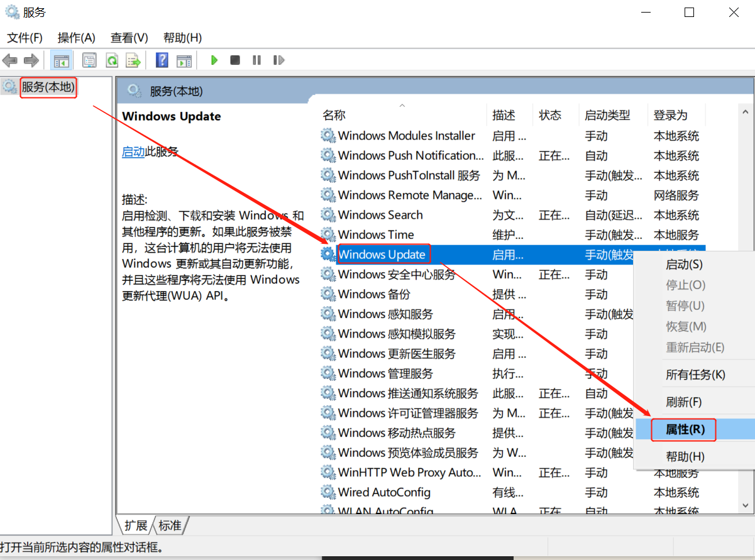Click the Windows Update heading in description pane
The height and width of the screenshot is (560, 755).
(172, 116)
